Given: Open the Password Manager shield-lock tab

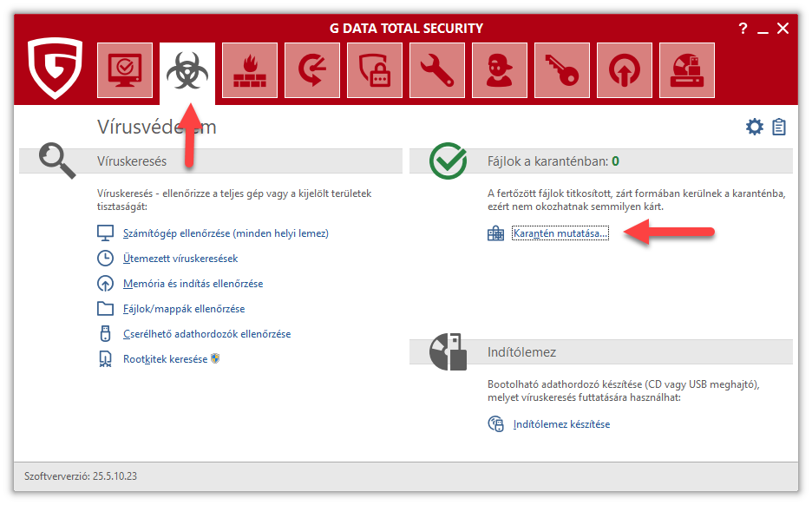Looking at the screenshot, I should (x=375, y=70).
